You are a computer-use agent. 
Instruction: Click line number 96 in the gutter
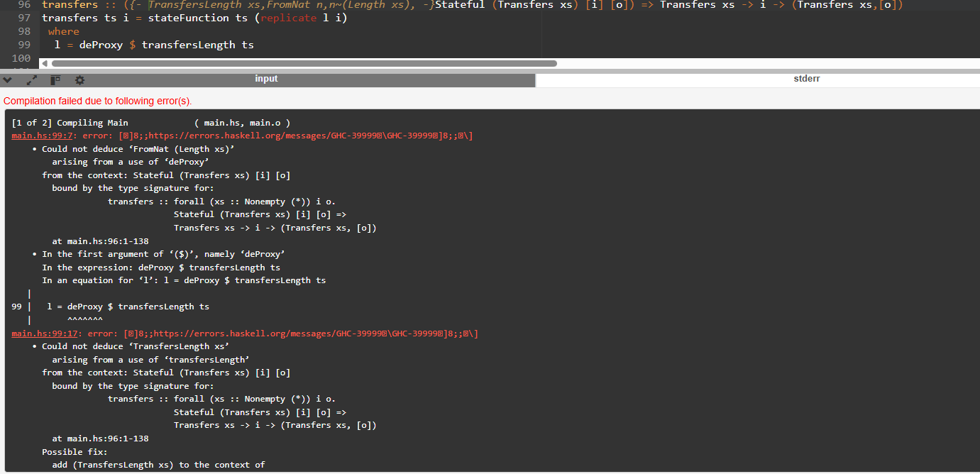coord(24,4)
